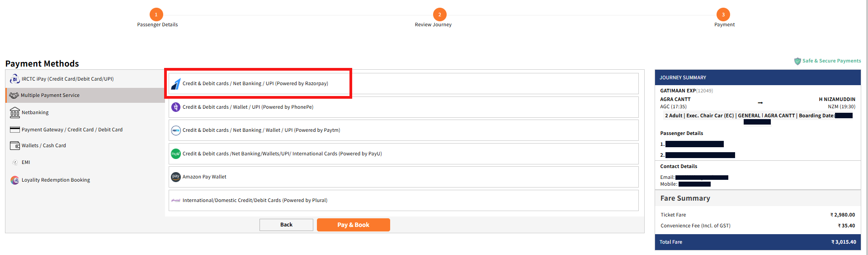The height and width of the screenshot is (255, 868).
Task: Click the Loyalty Redemption Booking icon
Action: [15, 180]
